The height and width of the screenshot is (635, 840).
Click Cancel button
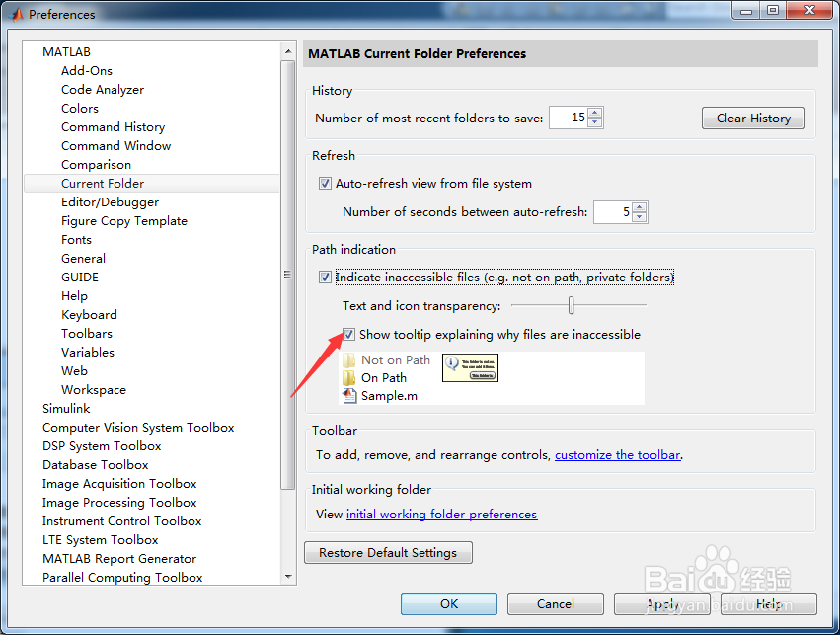(x=555, y=604)
